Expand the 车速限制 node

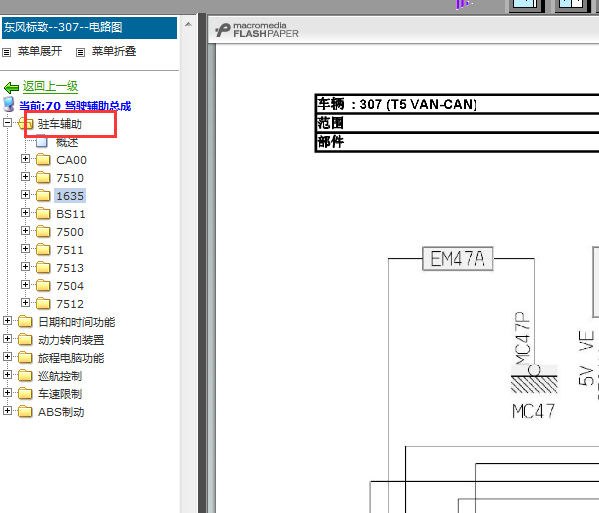[x=7, y=392]
